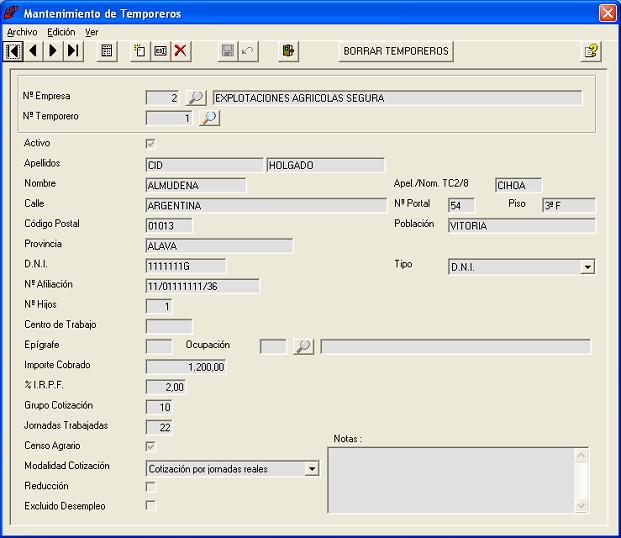The width and height of the screenshot is (621, 538).
Task: Click the Nombre field ALMUDENA
Action: [196, 185]
